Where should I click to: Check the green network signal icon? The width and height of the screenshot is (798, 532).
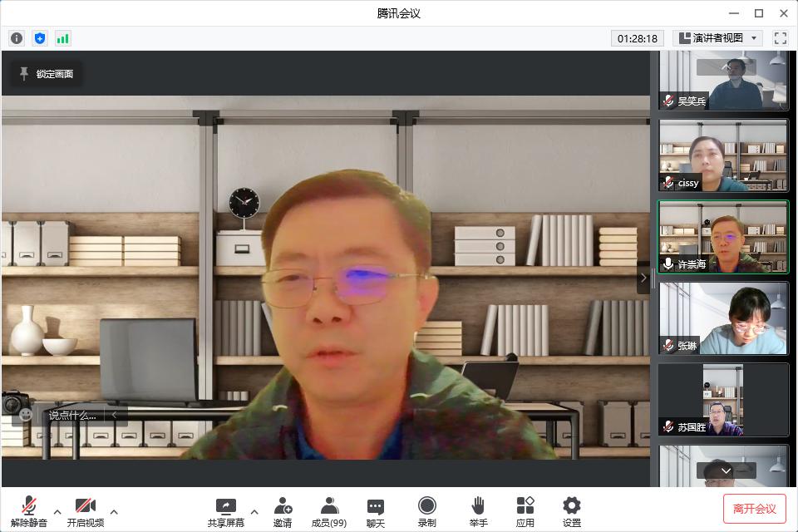pyautogui.click(x=63, y=38)
